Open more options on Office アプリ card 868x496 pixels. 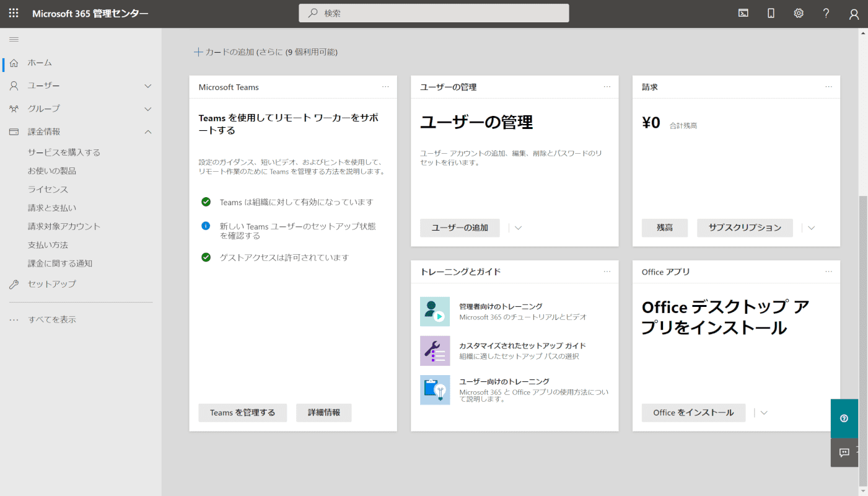(829, 272)
